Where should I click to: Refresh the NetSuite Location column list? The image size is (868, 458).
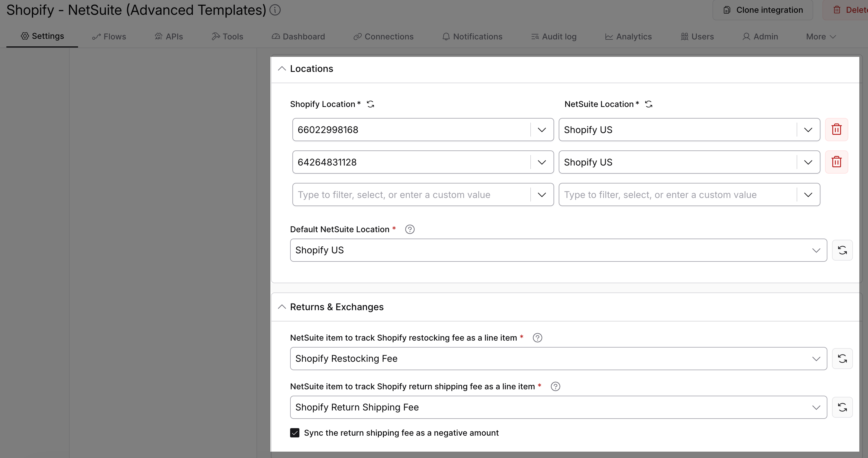tap(649, 104)
